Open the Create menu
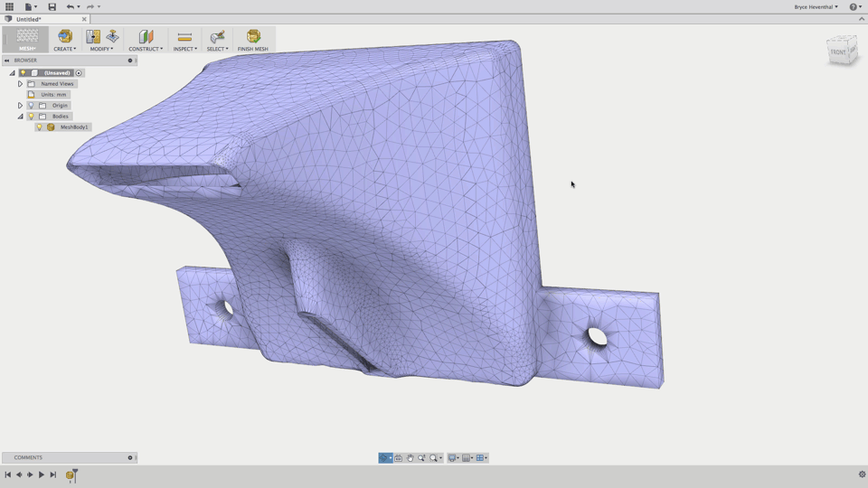 click(64, 49)
